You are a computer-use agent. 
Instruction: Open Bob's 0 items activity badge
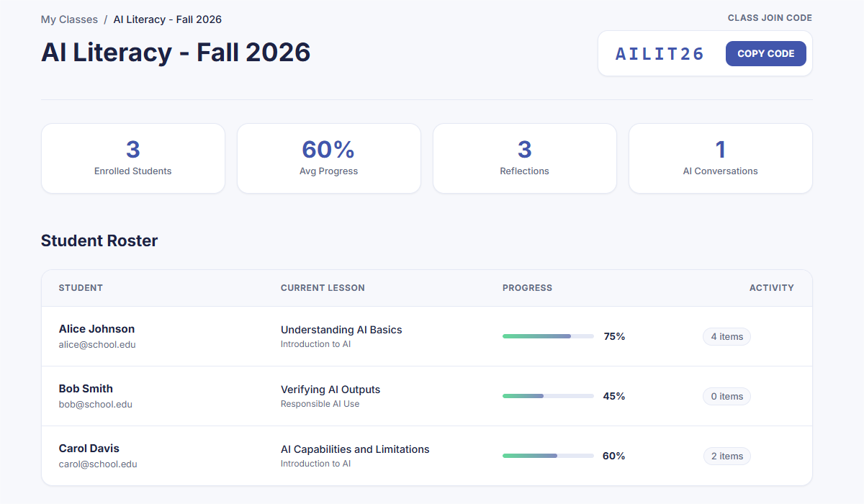pos(726,396)
